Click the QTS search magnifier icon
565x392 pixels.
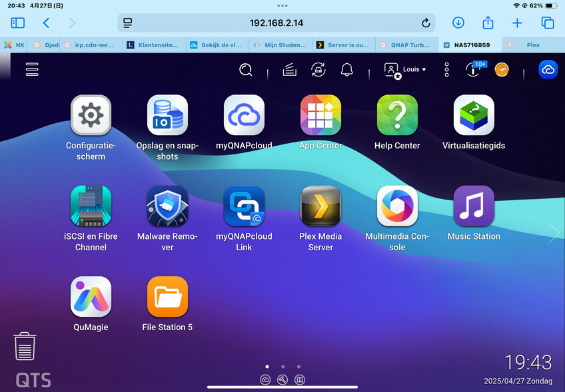pos(246,69)
